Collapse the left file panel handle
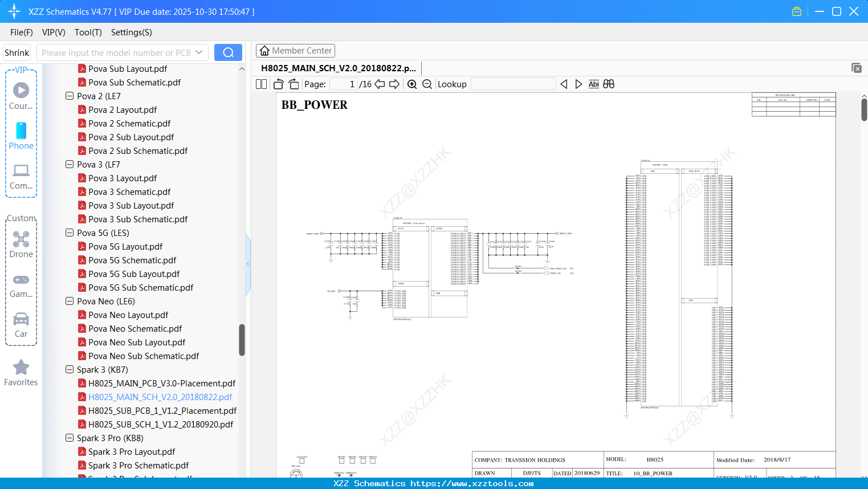 pos(248,264)
